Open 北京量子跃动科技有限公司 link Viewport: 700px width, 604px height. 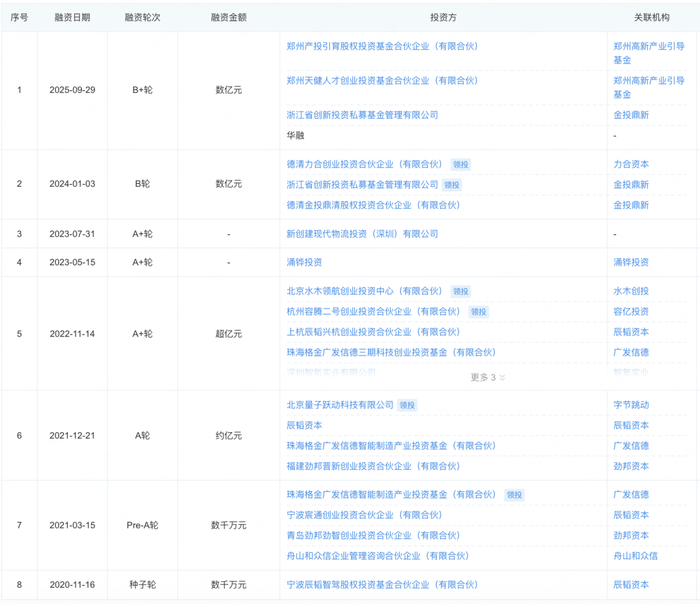click(x=340, y=405)
